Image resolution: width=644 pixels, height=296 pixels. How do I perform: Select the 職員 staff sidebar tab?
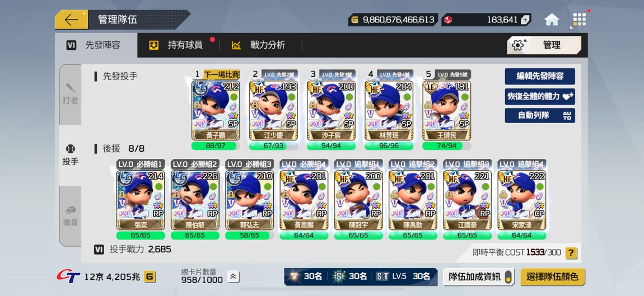(70, 215)
